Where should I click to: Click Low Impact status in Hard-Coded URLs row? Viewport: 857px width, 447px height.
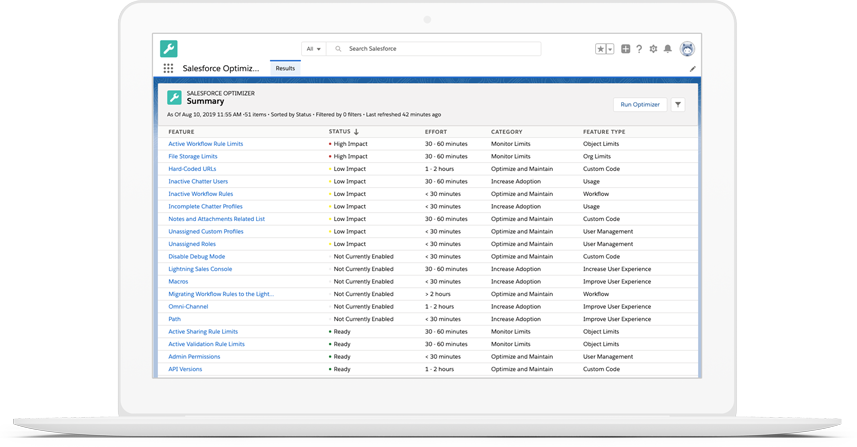[350, 169]
